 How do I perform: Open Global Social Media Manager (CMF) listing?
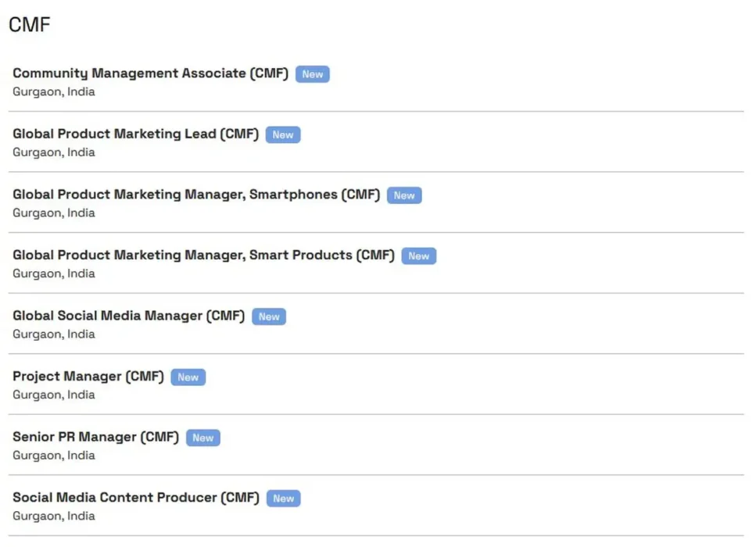point(128,316)
